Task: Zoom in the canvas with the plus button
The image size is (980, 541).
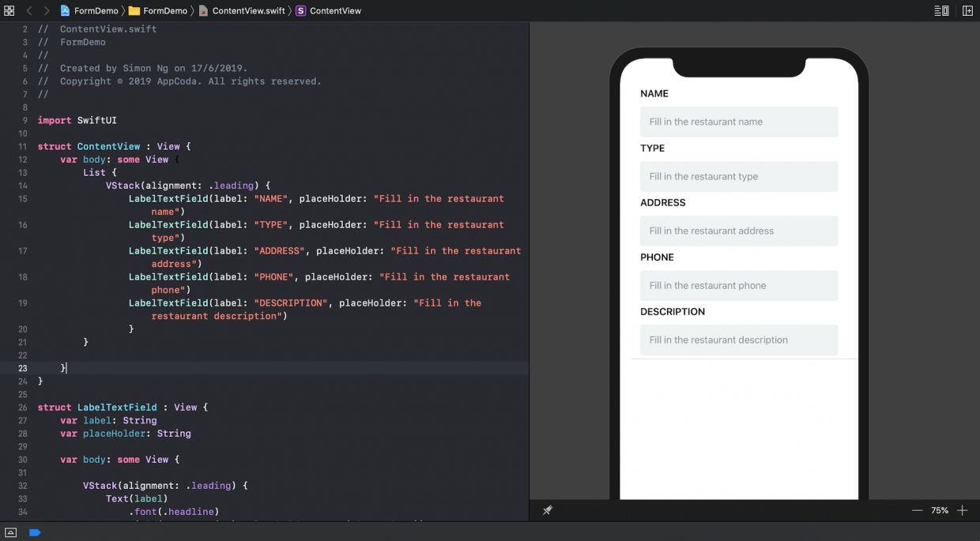Action: pyautogui.click(x=962, y=510)
